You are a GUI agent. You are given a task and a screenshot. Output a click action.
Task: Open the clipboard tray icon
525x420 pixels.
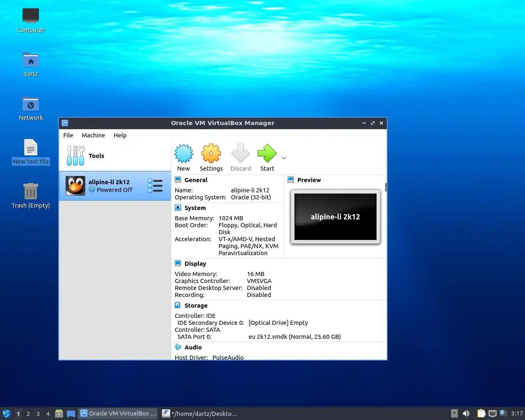pos(482,413)
